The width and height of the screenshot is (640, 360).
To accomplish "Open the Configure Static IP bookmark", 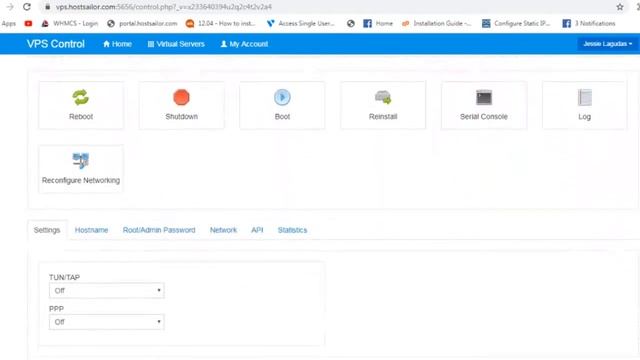I will pos(516,24).
